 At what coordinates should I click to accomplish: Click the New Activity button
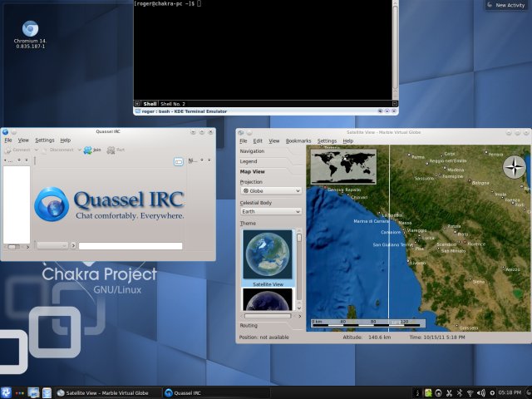[x=505, y=5]
